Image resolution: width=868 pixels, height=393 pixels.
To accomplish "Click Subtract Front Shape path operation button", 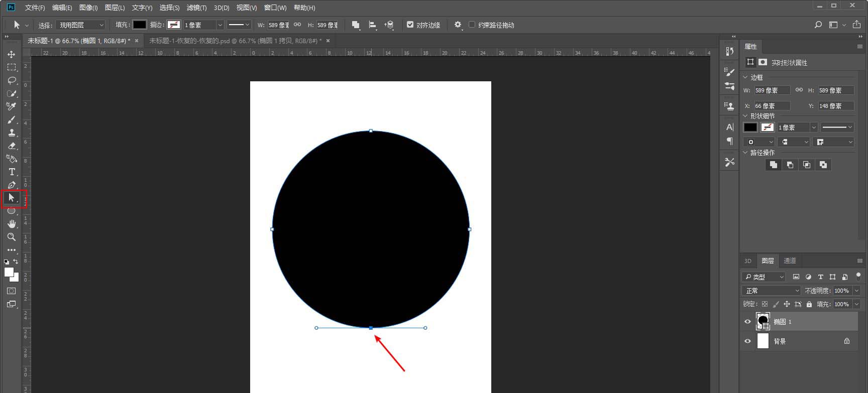I will tap(790, 165).
